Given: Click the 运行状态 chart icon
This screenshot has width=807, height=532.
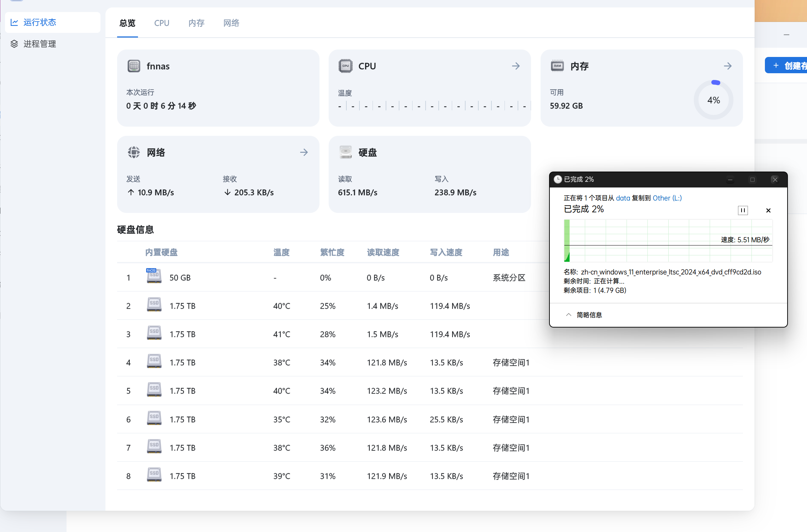Looking at the screenshot, I should click(14, 22).
